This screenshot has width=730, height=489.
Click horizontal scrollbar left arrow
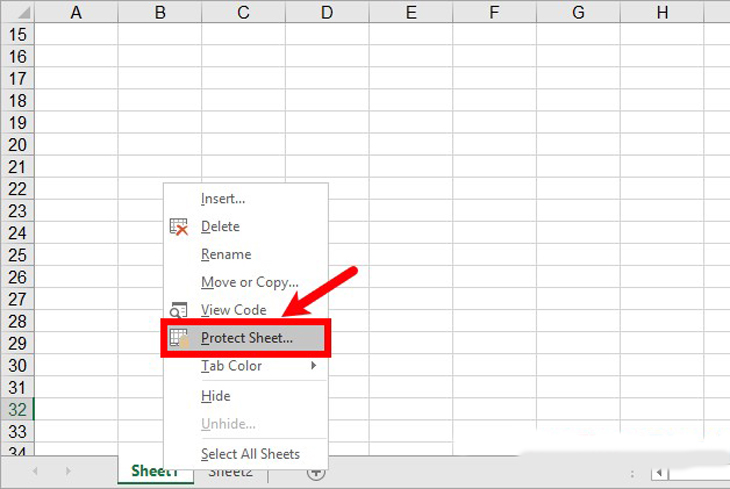pos(658,472)
